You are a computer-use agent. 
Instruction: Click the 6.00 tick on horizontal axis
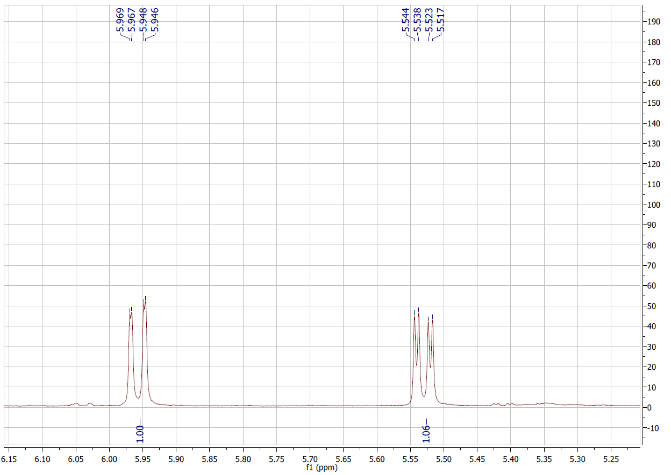pyautogui.click(x=109, y=459)
